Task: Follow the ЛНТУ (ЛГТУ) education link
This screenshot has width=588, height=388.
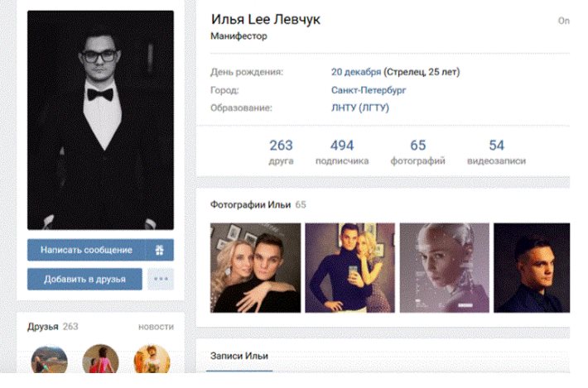Action: pos(360,108)
